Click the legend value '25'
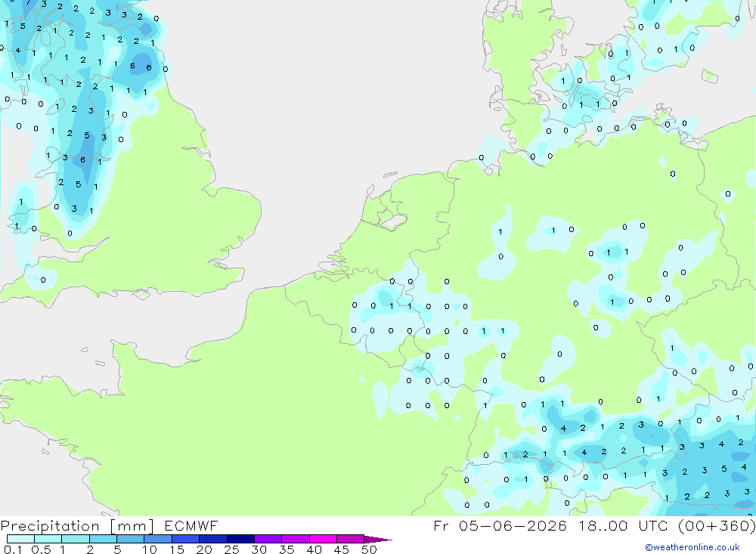The image size is (756, 554). [x=231, y=549]
